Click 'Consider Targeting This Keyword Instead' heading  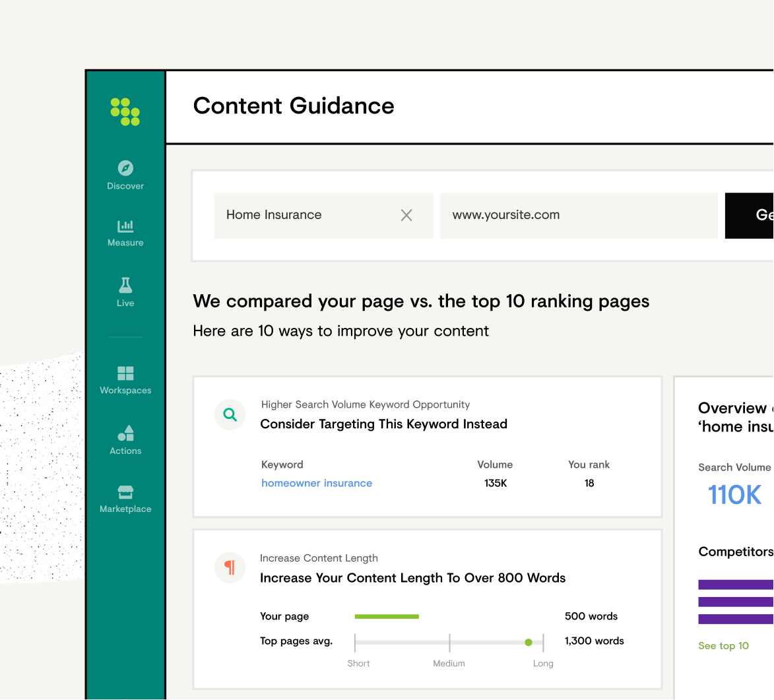(383, 424)
